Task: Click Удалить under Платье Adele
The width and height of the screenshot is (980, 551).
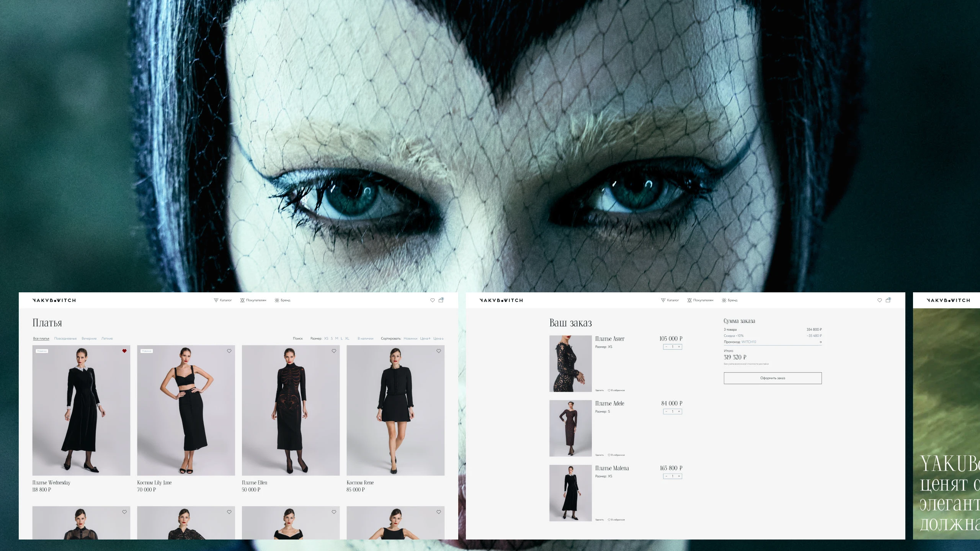Action: pyautogui.click(x=599, y=455)
